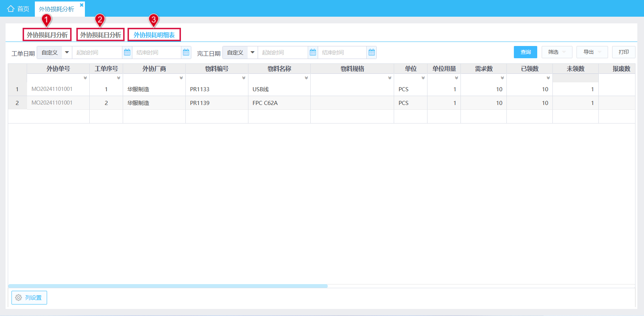Close the 外协损耗分析 tab
The height and width of the screenshot is (316, 644).
coord(82,5)
